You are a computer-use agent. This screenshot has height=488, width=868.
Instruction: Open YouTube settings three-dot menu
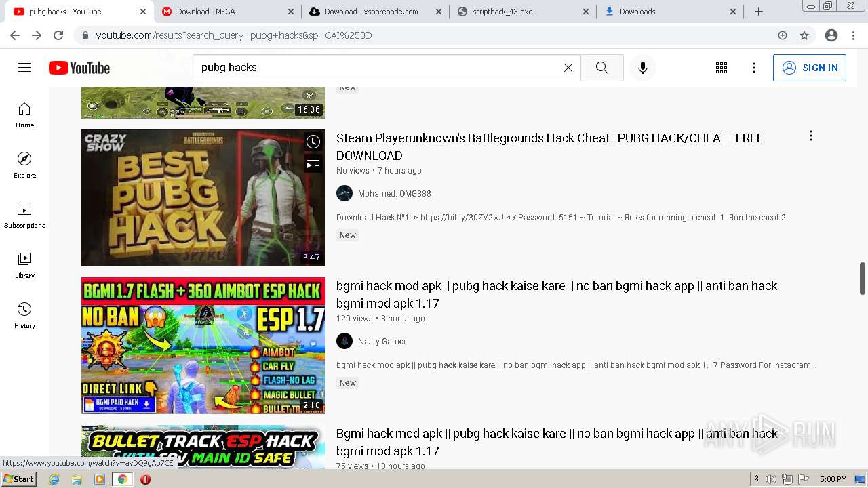754,68
